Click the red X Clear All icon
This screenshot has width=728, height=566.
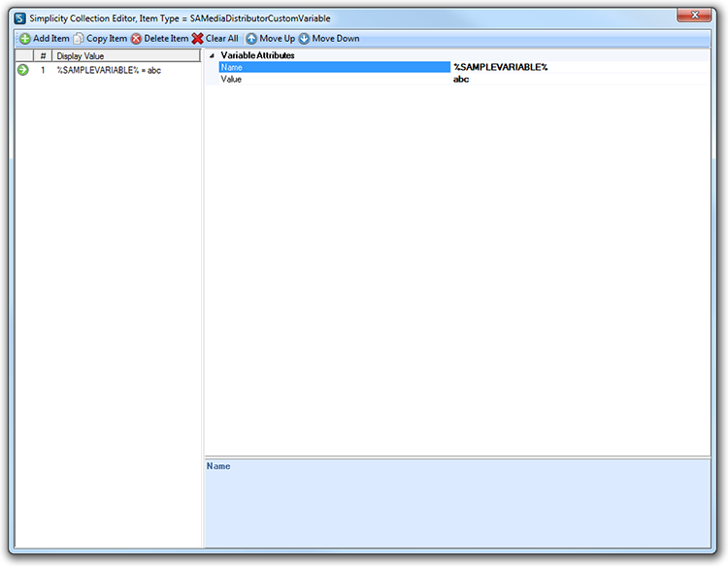[x=197, y=39]
